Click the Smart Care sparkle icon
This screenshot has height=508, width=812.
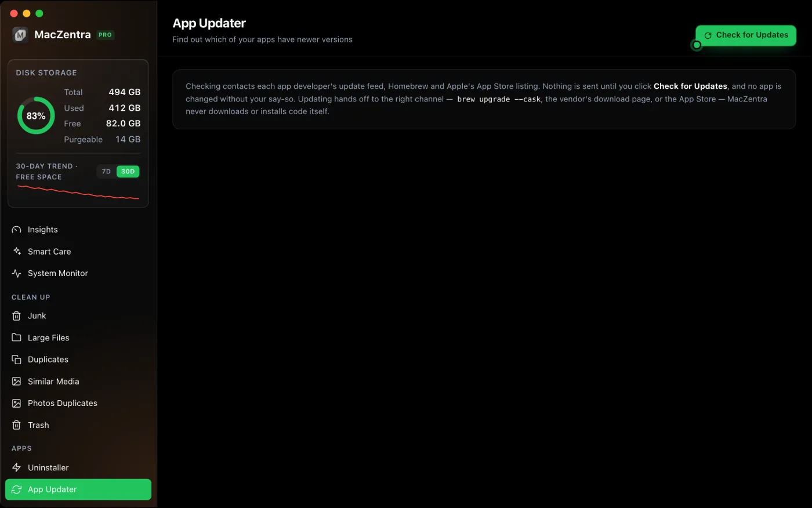(x=16, y=252)
